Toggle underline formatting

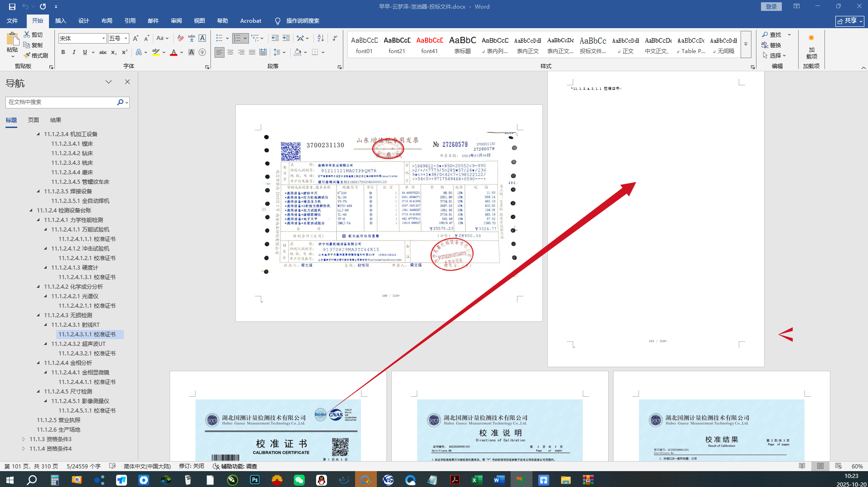[85, 52]
